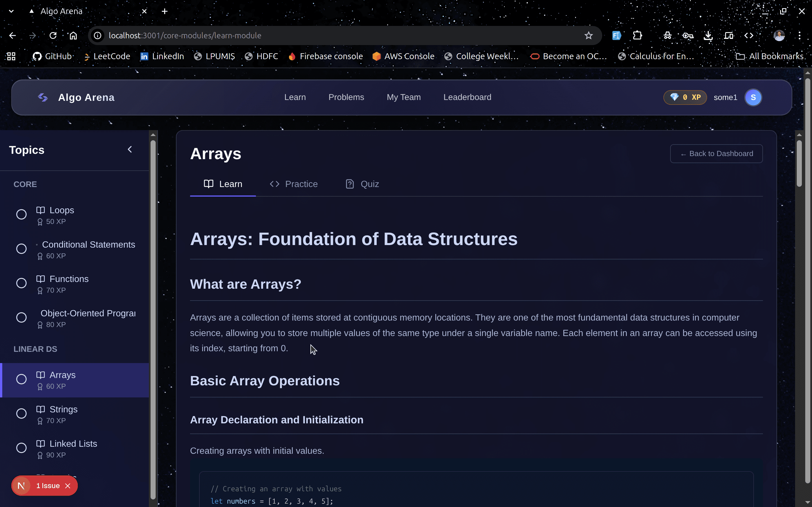Open GitHub from the bookmarks bar
The width and height of the screenshot is (812, 507).
[52, 56]
